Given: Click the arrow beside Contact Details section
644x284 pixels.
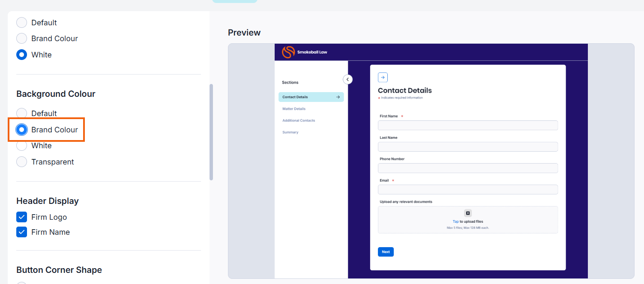Looking at the screenshot, I should click(x=338, y=97).
